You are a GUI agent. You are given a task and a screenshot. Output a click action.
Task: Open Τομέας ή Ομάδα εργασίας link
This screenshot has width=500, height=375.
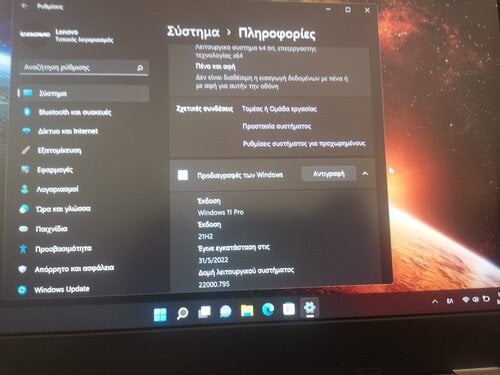(279, 109)
